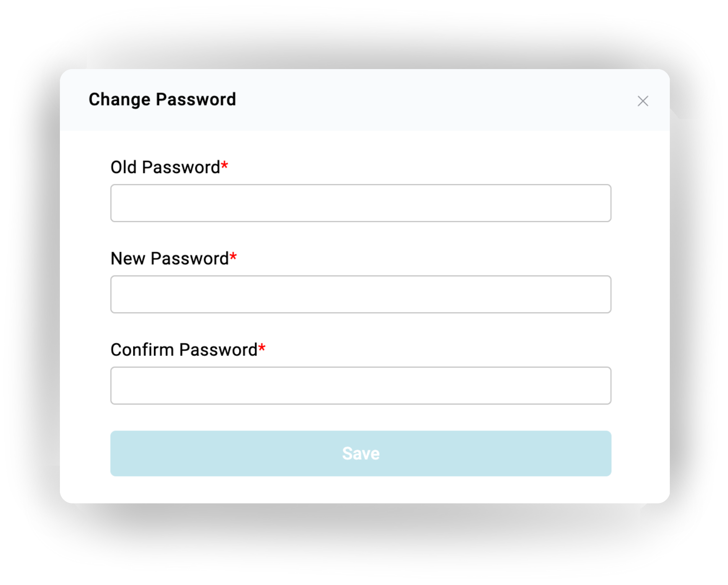Viewport: 728px width, 585px height.
Task: Click the 'Change Password' dialog title
Action: pos(162,100)
